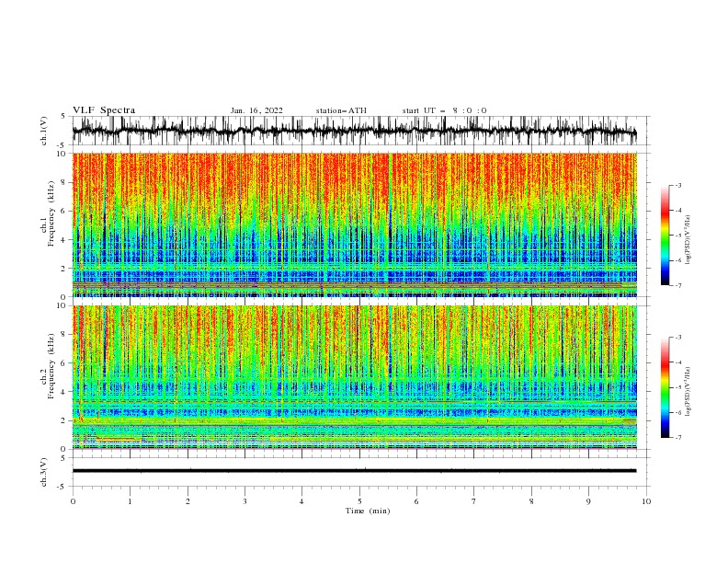Click the time axis tick label "10"
The image size is (728, 563).
coord(646,501)
